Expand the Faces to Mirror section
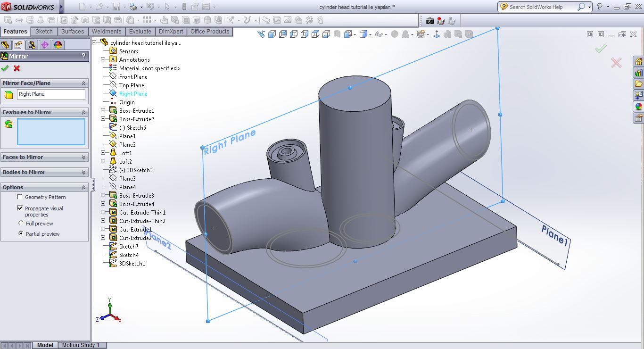Viewport: 644px width, 349px height. click(x=84, y=157)
